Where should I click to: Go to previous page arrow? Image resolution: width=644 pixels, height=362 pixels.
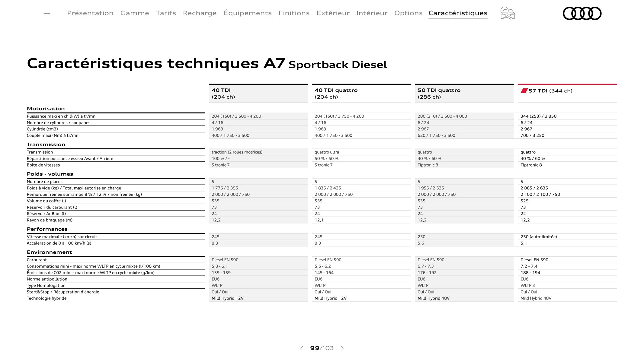pos(301,348)
